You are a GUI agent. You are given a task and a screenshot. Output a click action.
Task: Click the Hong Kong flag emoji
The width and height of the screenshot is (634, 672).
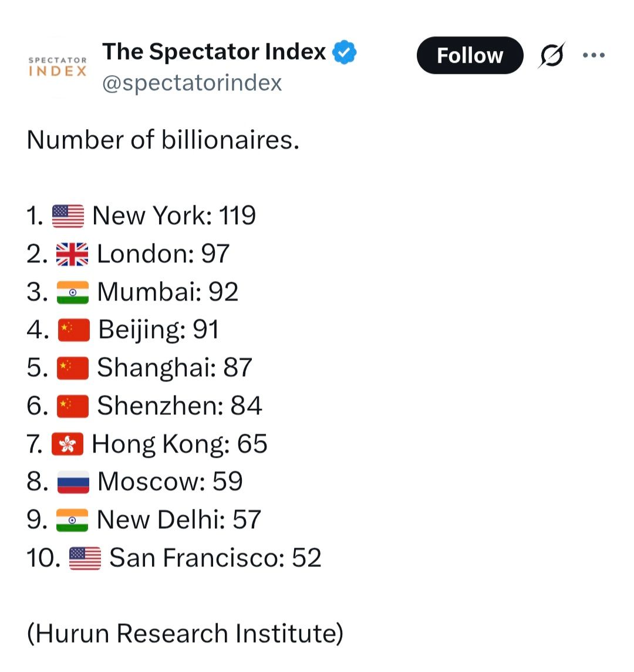coord(68,444)
